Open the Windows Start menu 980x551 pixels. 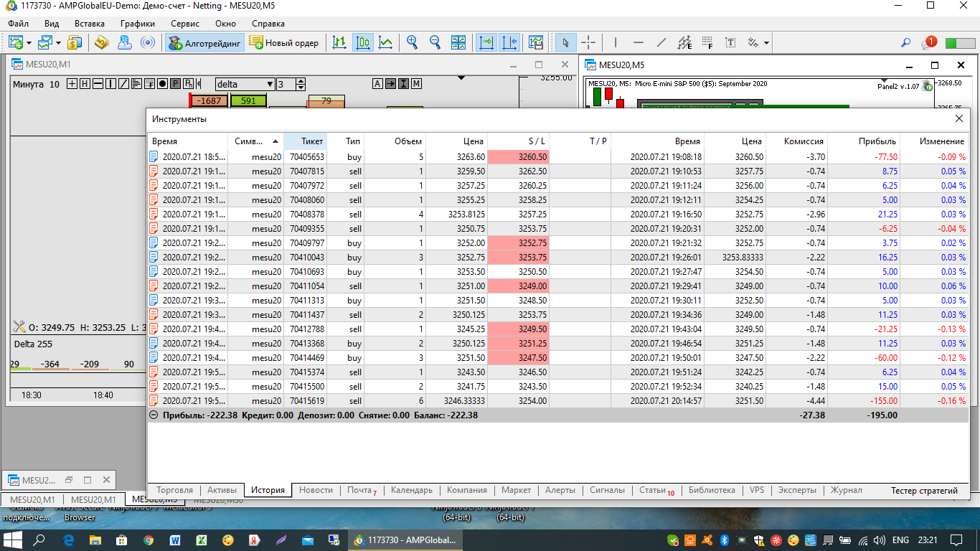tap(14, 540)
